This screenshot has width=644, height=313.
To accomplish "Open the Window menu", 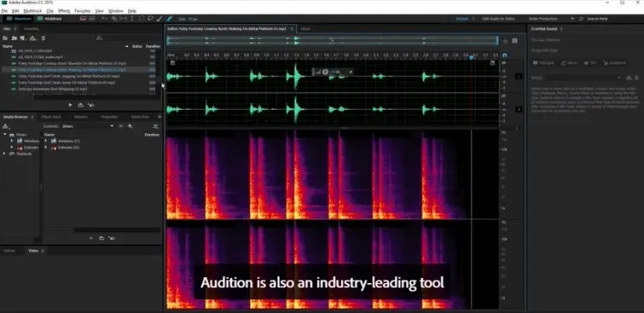I will click(116, 10).
